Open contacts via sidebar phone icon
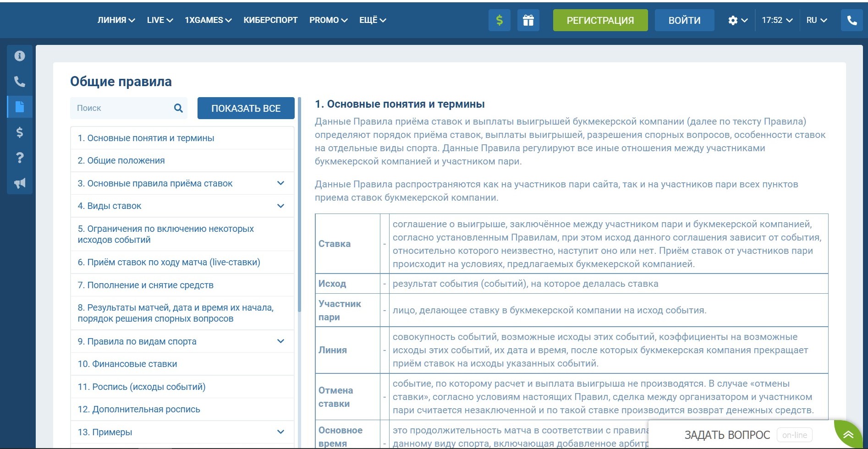The width and height of the screenshot is (868, 449). [19, 82]
